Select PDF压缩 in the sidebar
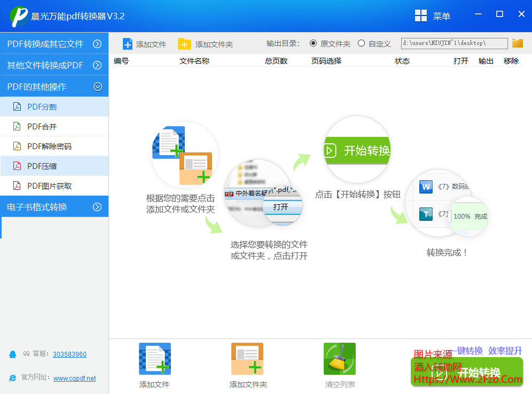This screenshot has width=532, height=394. coord(42,166)
